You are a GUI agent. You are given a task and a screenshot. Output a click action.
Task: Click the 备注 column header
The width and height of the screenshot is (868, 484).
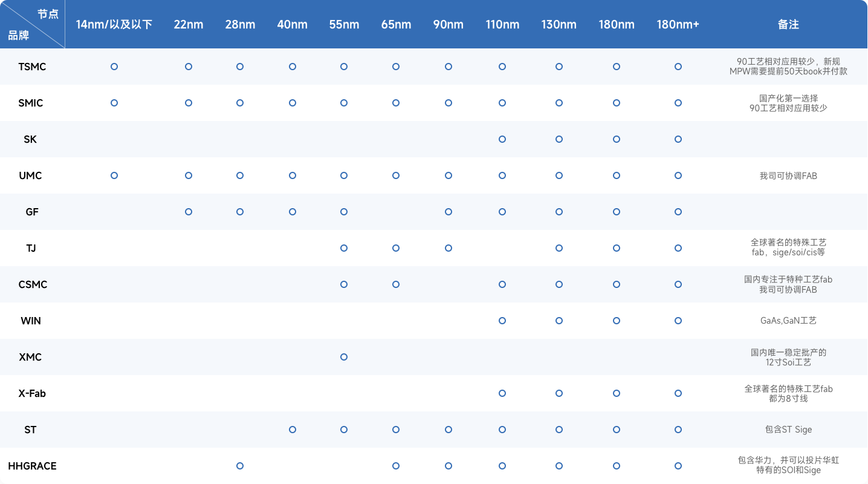click(x=788, y=25)
